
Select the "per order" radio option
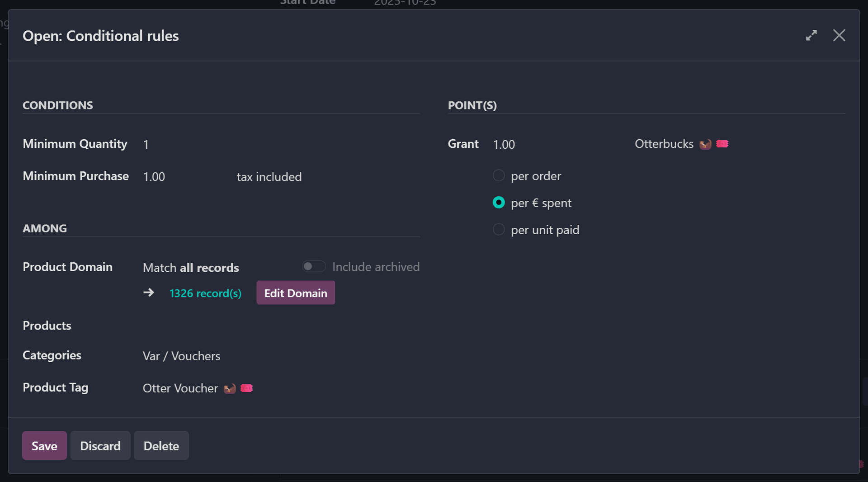coord(499,175)
